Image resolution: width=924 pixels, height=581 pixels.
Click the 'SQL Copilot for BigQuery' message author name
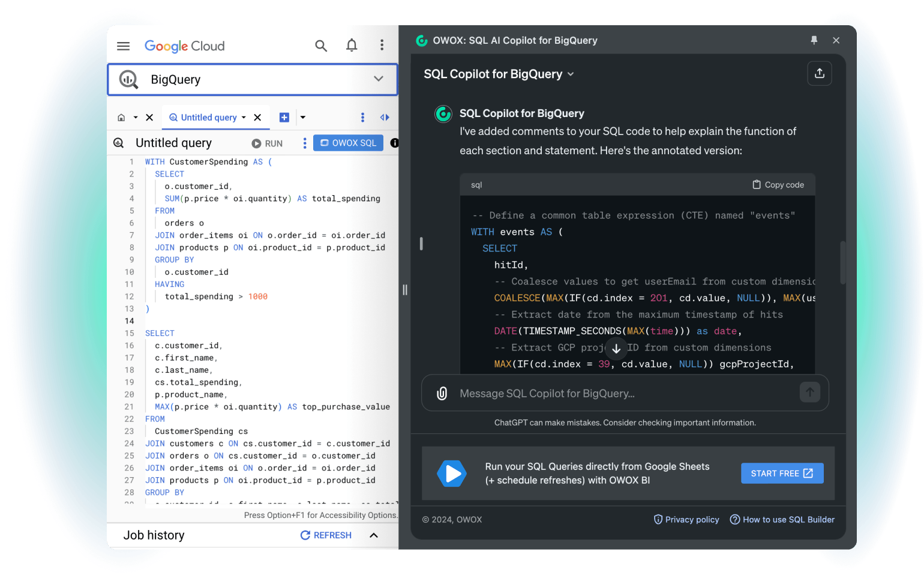pos(522,113)
